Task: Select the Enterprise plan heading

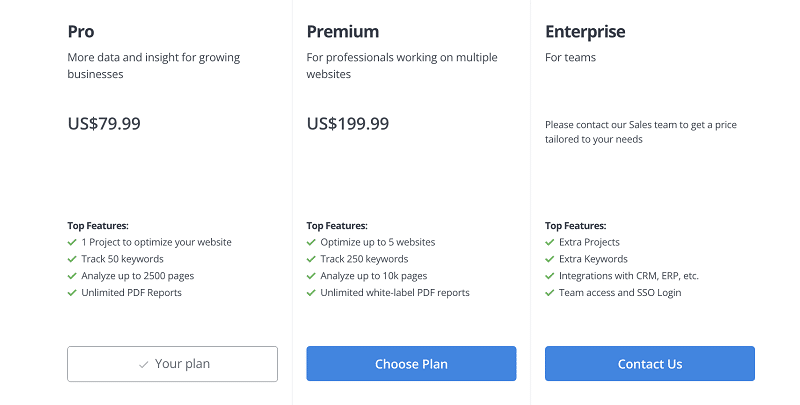Action: 585,32
